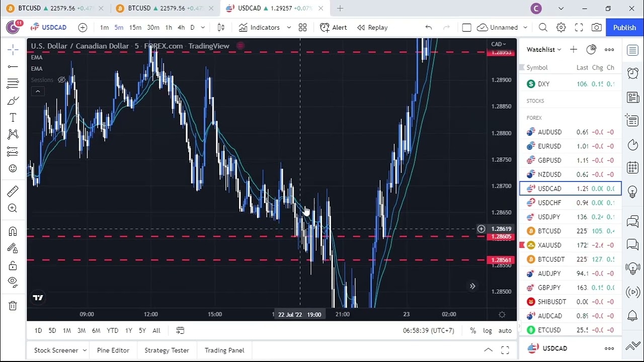The image size is (644, 362).
Task: Select EURUSD in the watchlist
Action: pyautogui.click(x=571, y=146)
